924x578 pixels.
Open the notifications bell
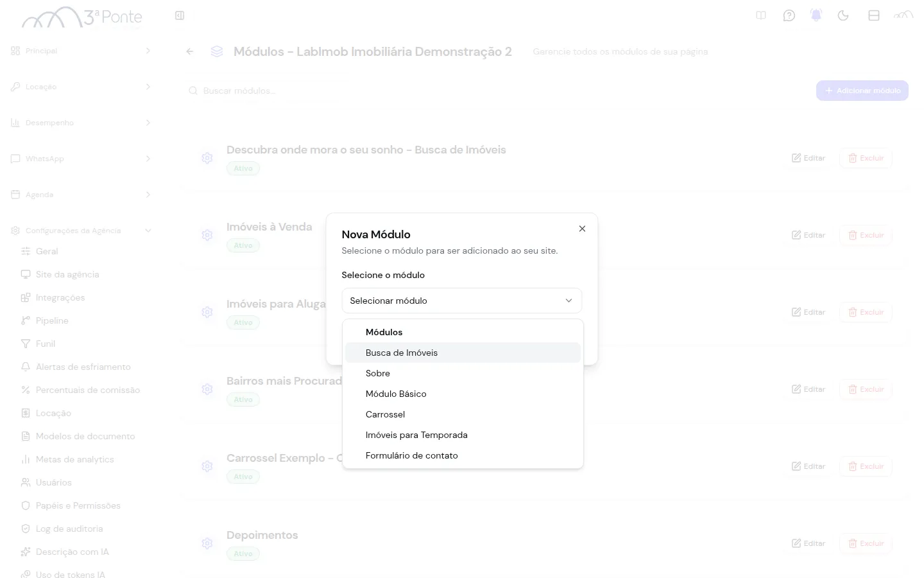(x=816, y=15)
